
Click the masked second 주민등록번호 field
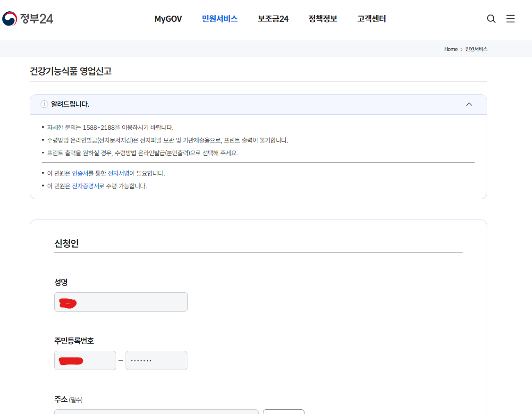tap(156, 360)
